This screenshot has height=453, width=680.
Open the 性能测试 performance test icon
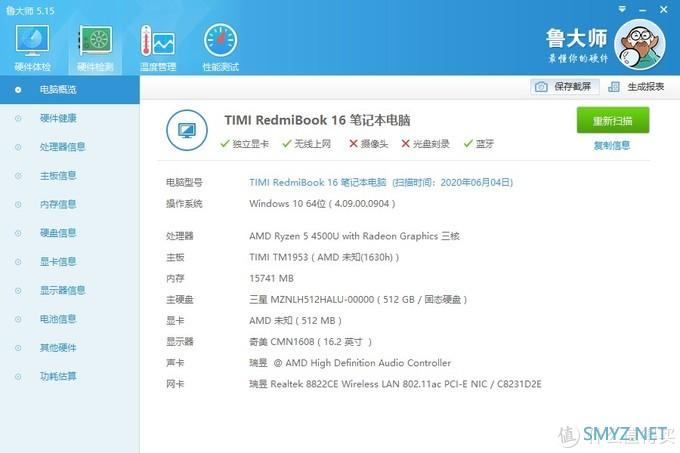[220, 45]
